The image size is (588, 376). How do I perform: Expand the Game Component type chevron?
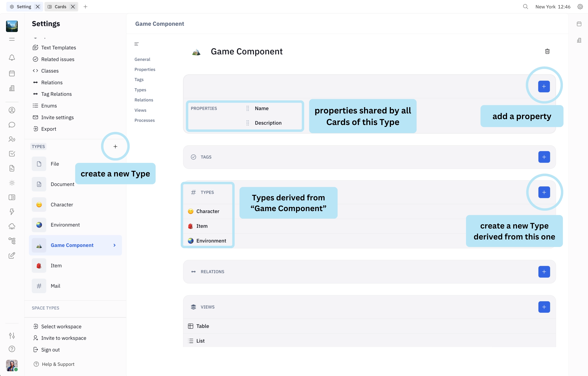click(x=114, y=245)
